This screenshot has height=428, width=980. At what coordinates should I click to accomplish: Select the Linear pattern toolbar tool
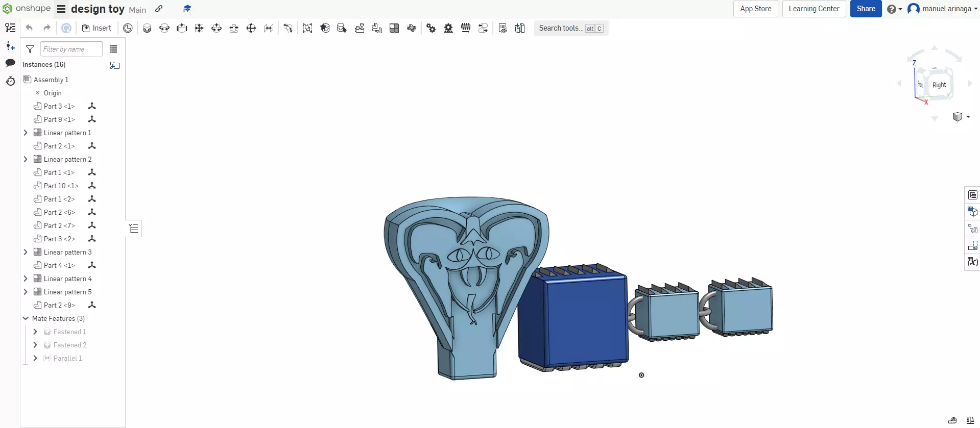394,28
